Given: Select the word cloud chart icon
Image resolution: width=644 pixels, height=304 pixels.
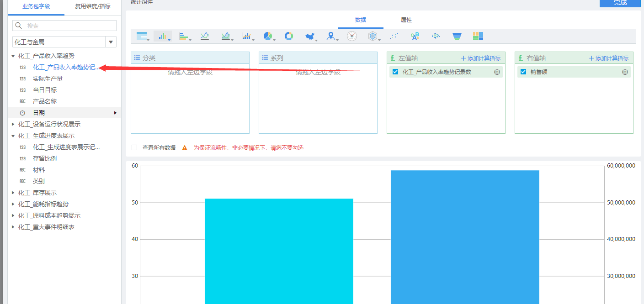Looking at the screenshot, I should (415, 36).
